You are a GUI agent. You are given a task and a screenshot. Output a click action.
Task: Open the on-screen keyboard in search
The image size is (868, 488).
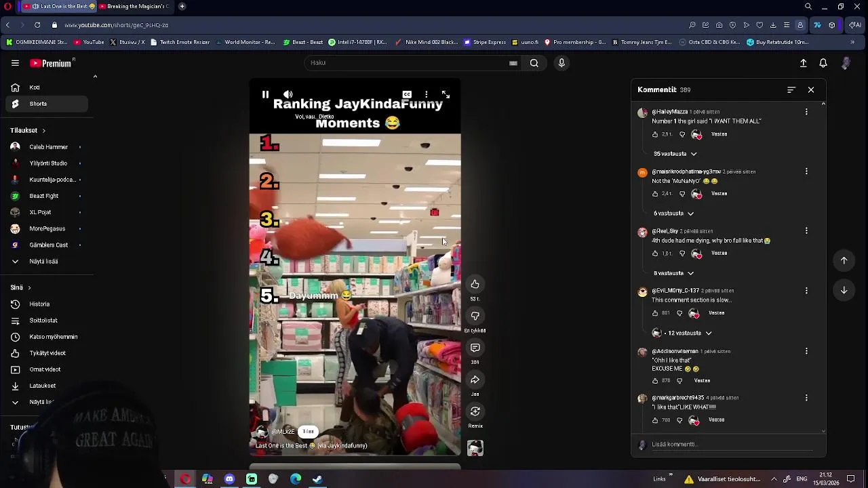click(x=513, y=63)
